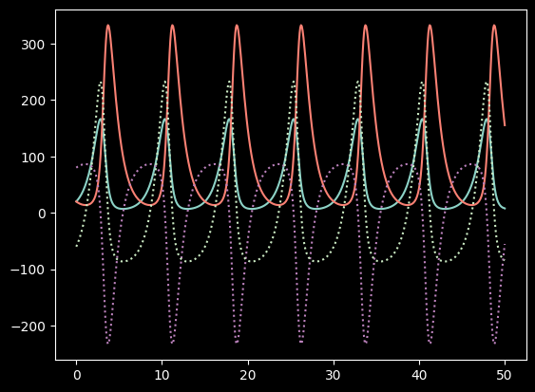
Task: Click the y-axis tick label 100
Action: click(x=33, y=158)
